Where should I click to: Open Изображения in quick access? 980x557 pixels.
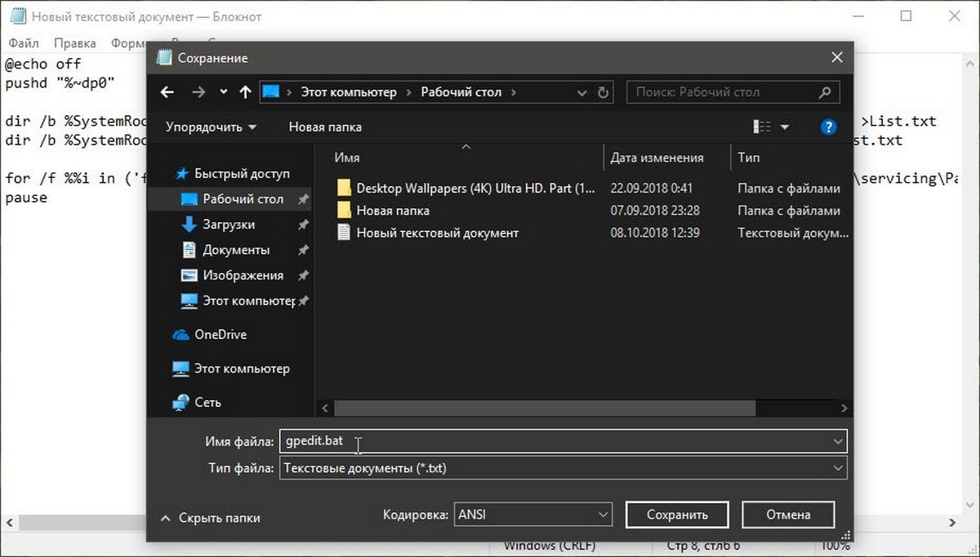pos(243,275)
